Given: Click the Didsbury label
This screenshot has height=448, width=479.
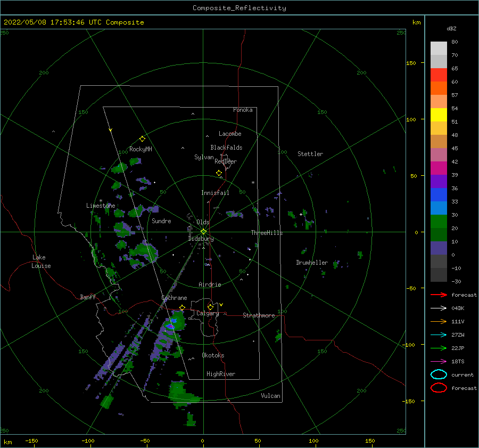Looking at the screenshot, I should click(201, 239).
